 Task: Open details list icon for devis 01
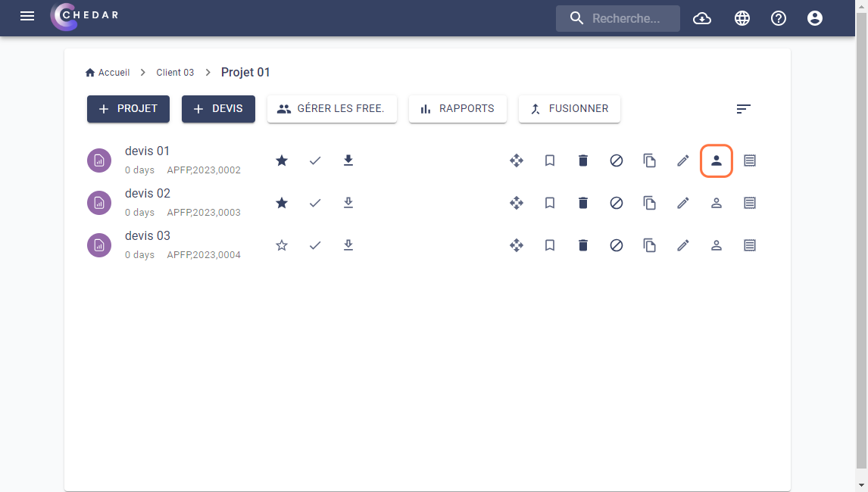750,160
